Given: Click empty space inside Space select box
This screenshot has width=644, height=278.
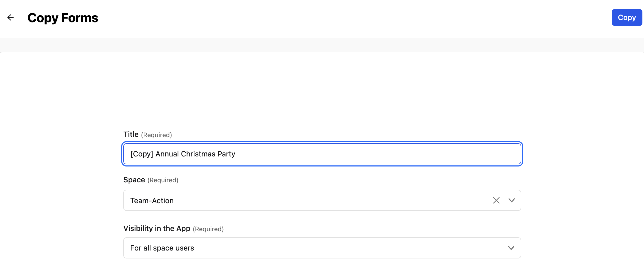Looking at the screenshot, I should [331, 200].
